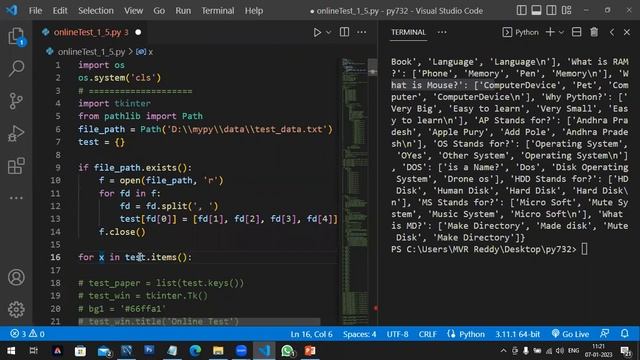Image resolution: width=640 pixels, height=360 pixels.
Task: Click onlineTest_1_5.py in the breadcrumb
Action: (x=91, y=52)
